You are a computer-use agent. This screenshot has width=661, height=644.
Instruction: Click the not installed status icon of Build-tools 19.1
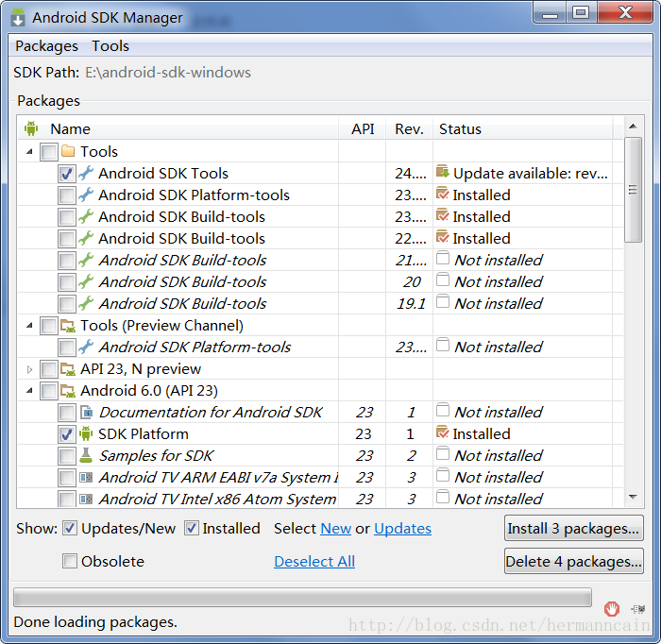pyautogui.click(x=443, y=302)
